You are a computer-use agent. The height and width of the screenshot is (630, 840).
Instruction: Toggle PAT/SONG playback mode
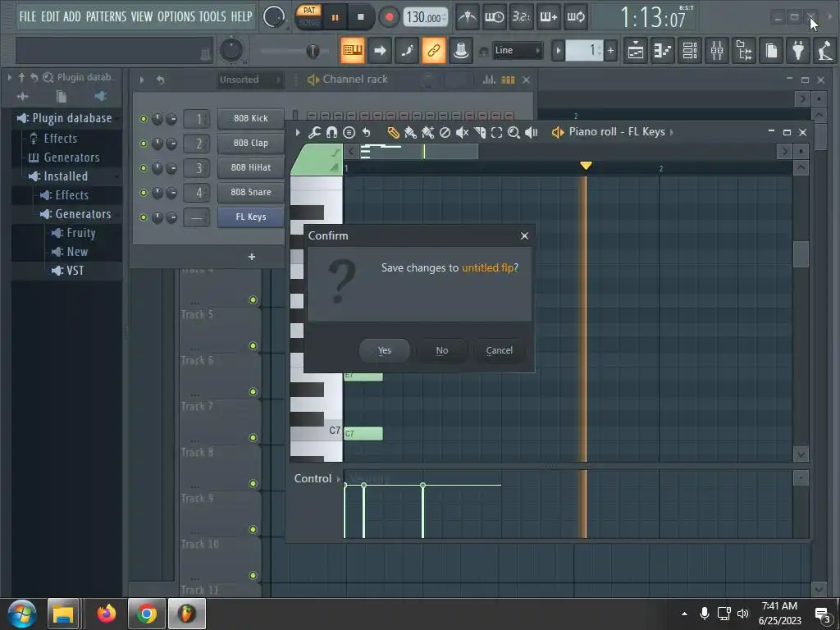(308, 16)
